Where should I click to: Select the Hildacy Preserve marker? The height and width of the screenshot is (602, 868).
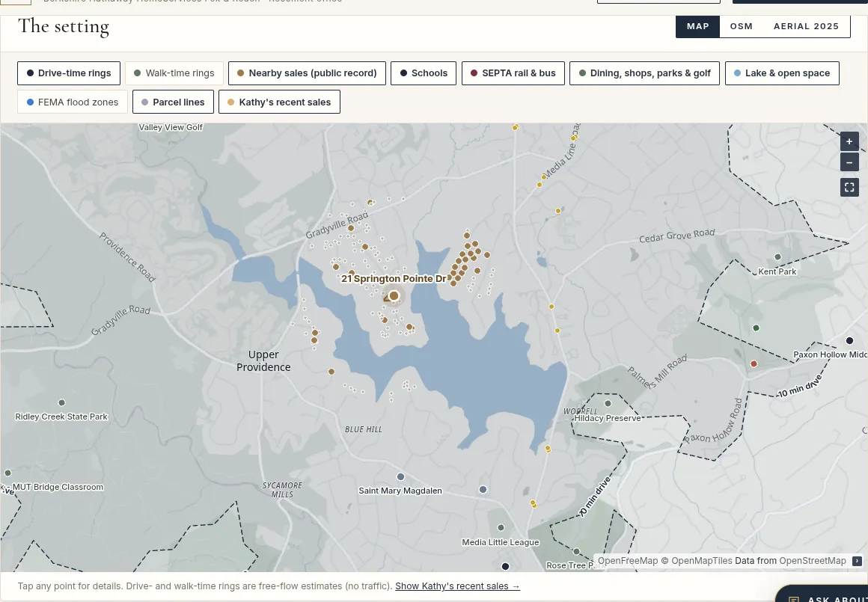coord(608,403)
